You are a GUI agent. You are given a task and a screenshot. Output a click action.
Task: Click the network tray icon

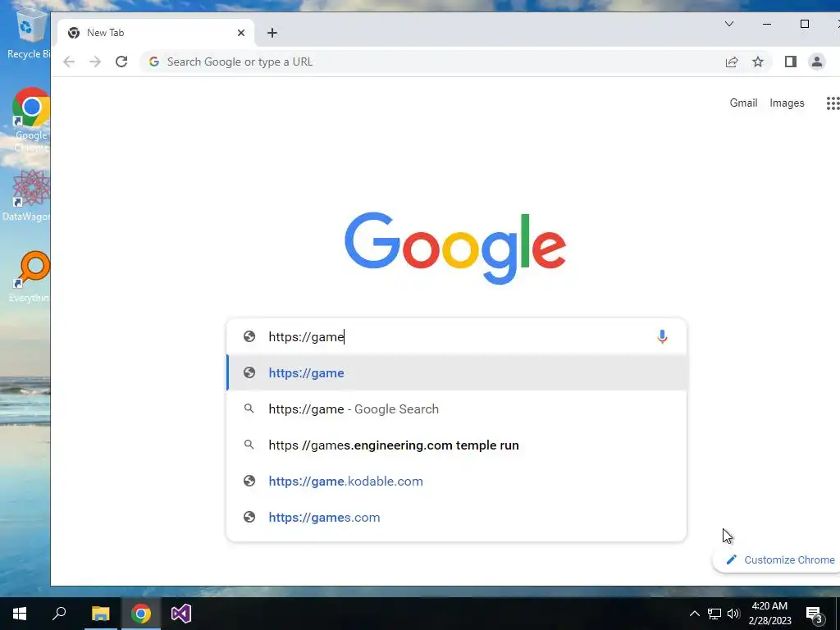click(714, 614)
